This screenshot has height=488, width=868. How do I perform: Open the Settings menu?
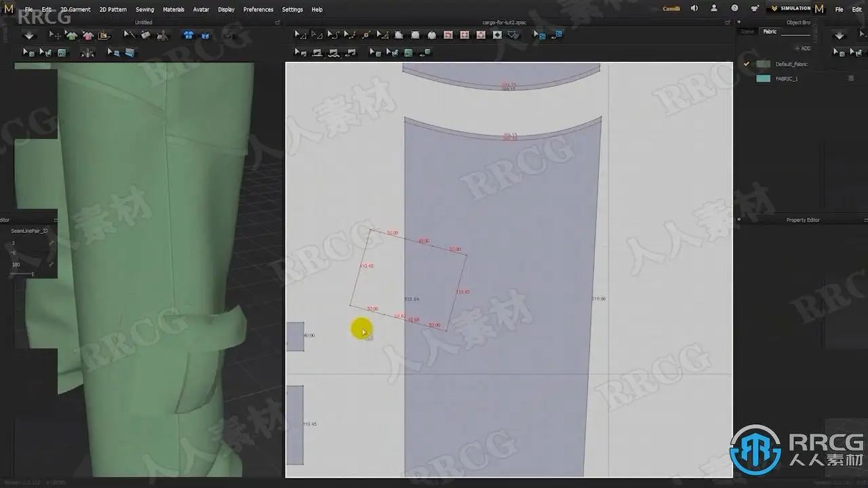click(x=292, y=9)
